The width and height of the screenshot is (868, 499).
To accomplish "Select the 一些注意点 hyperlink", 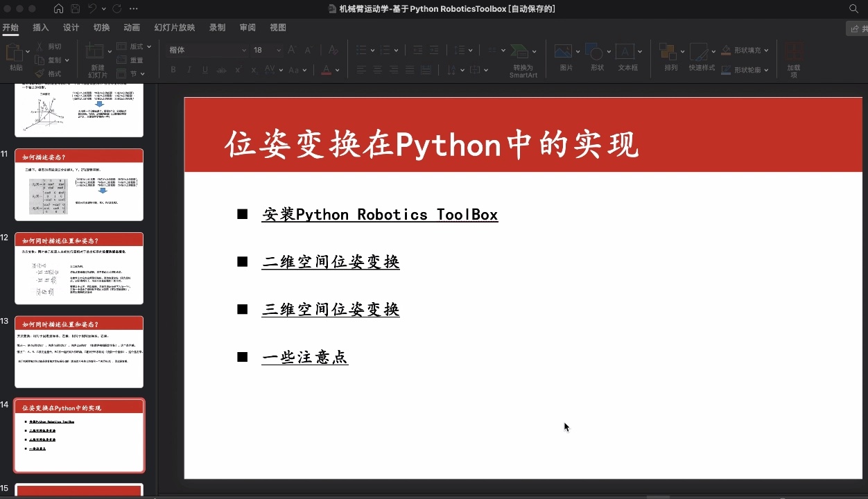I will pyautogui.click(x=305, y=357).
